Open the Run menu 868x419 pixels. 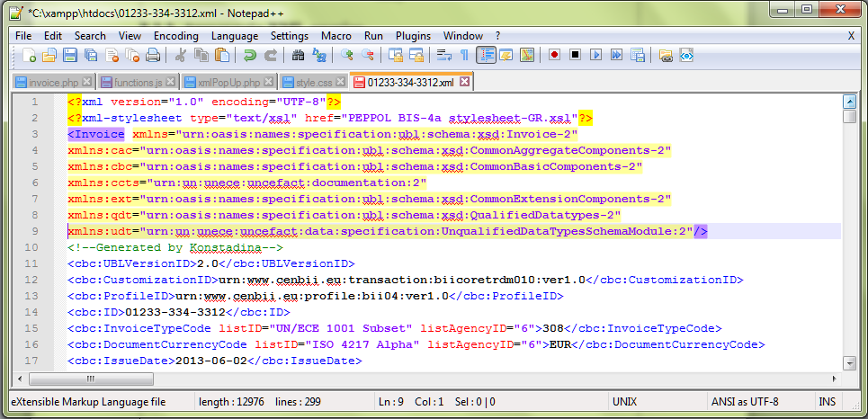tap(373, 36)
